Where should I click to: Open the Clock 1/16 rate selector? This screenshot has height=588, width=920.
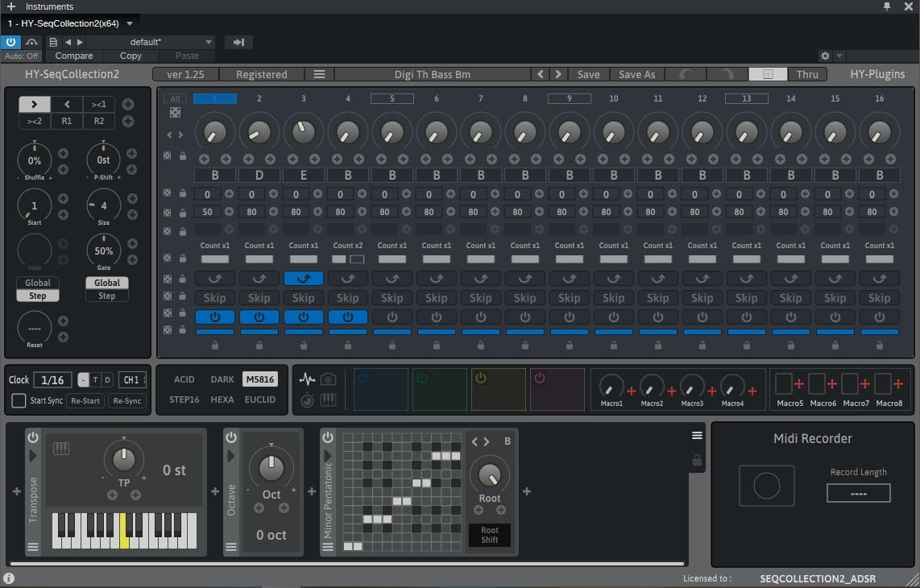52,379
